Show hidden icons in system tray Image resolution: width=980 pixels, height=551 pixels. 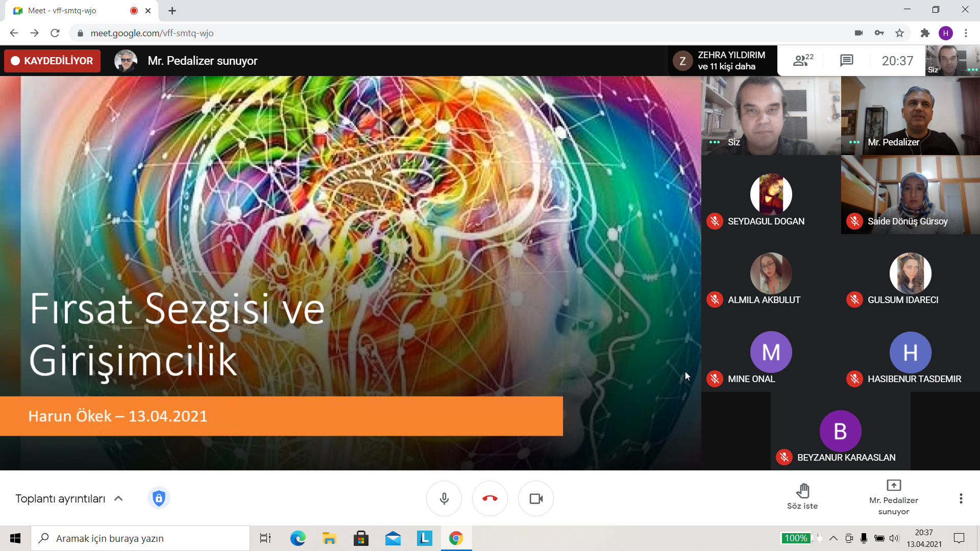[833, 538]
